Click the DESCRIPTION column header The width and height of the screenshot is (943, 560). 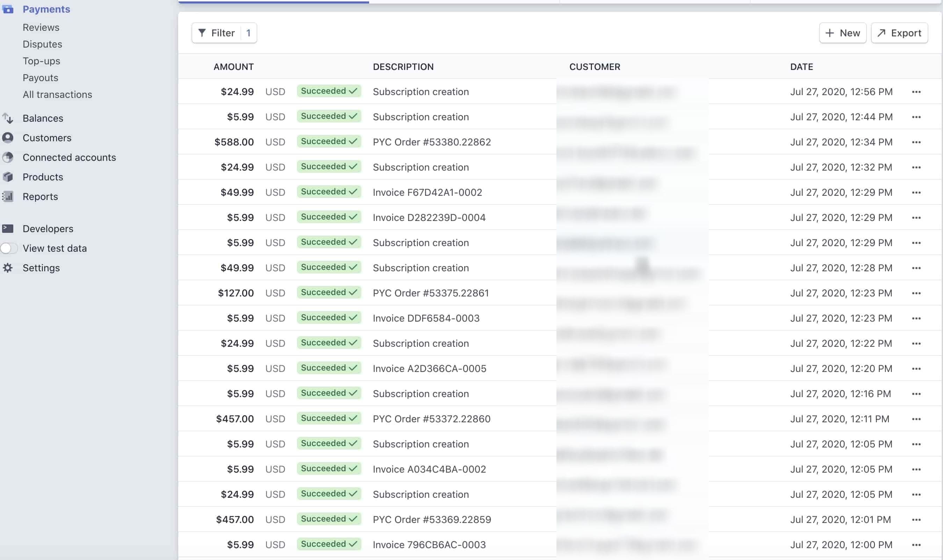pyautogui.click(x=403, y=67)
